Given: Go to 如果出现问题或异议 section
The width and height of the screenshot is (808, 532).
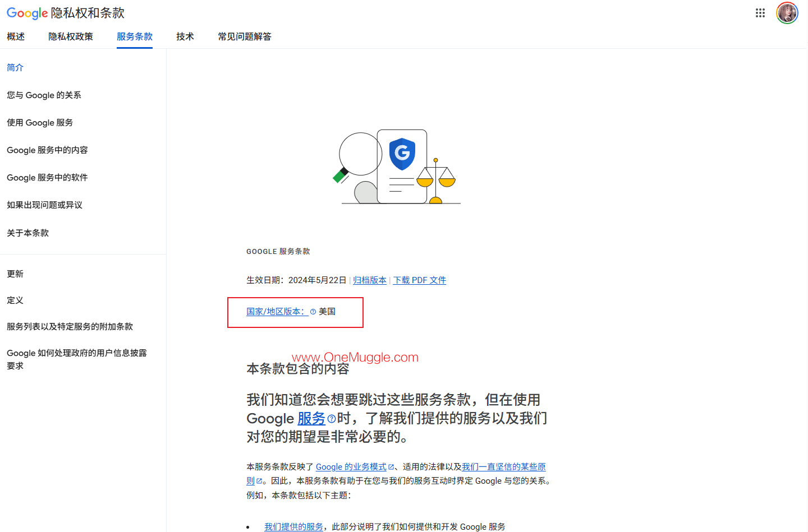Looking at the screenshot, I should pyautogui.click(x=44, y=205).
